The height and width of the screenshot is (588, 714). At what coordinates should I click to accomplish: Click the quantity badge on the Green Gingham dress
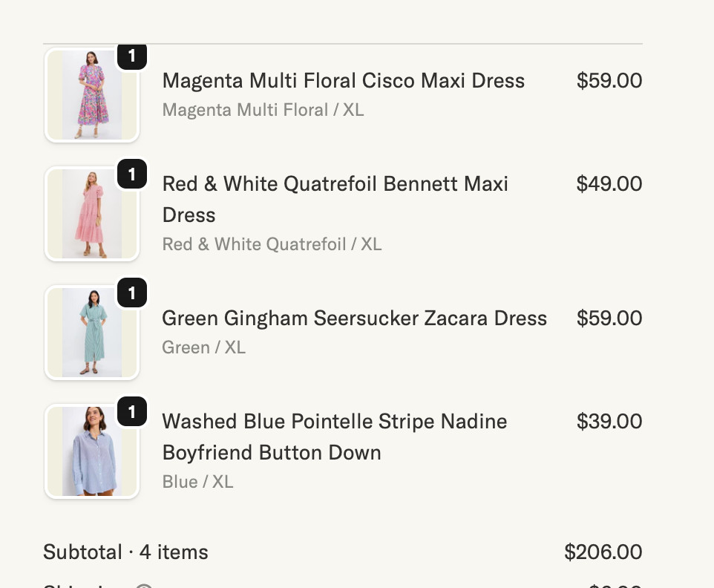point(132,293)
